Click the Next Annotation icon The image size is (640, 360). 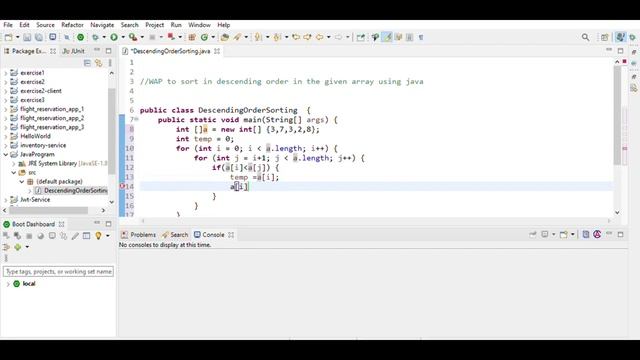[x=258, y=37]
